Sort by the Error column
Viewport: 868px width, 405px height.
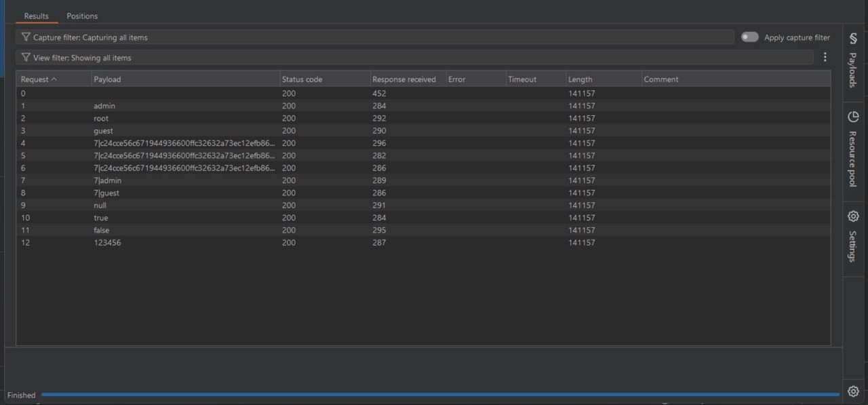coord(475,79)
